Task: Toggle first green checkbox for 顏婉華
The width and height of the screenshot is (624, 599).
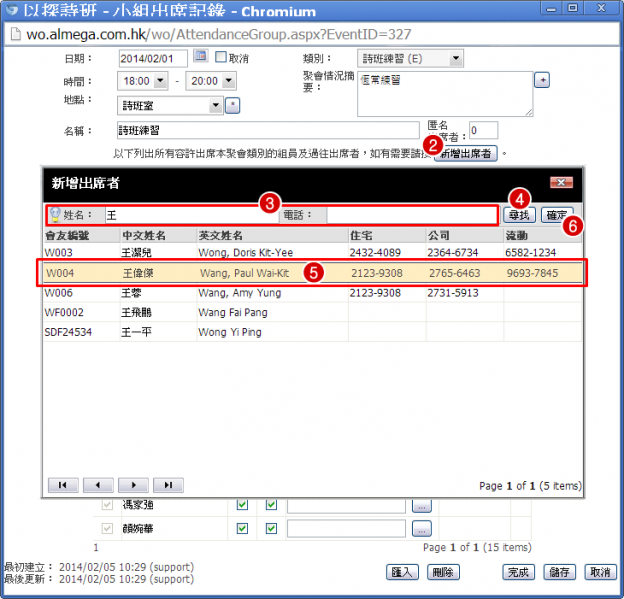Action: (242, 529)
